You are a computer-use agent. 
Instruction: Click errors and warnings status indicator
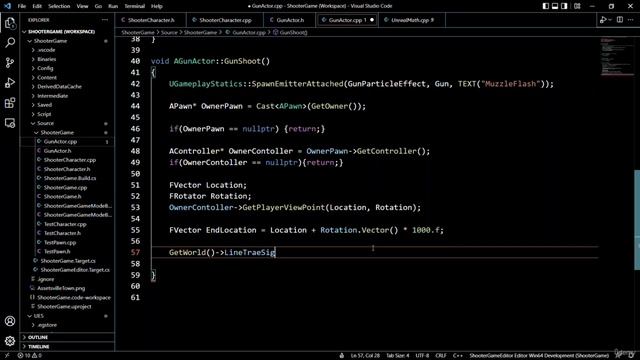click(x=29, y=356)
